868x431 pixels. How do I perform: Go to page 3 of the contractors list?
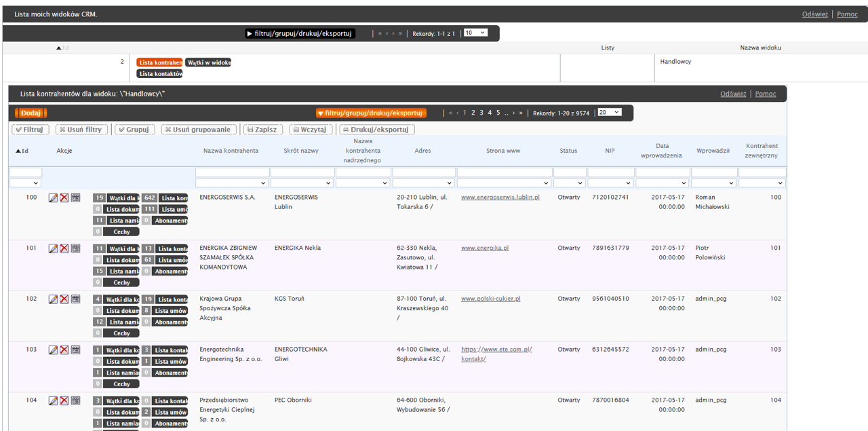click(x=481, y=113)
